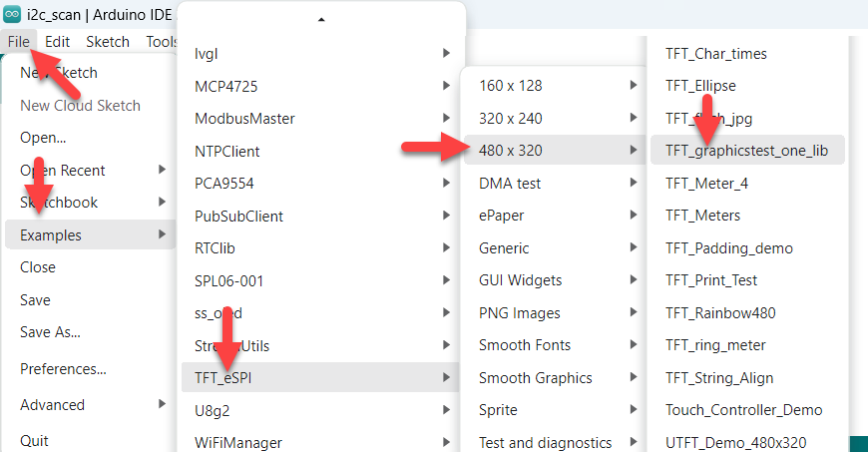Screen dimensions: 868x452
Task: Click the Arduino IDE logo icon
Action: (13, 14)
